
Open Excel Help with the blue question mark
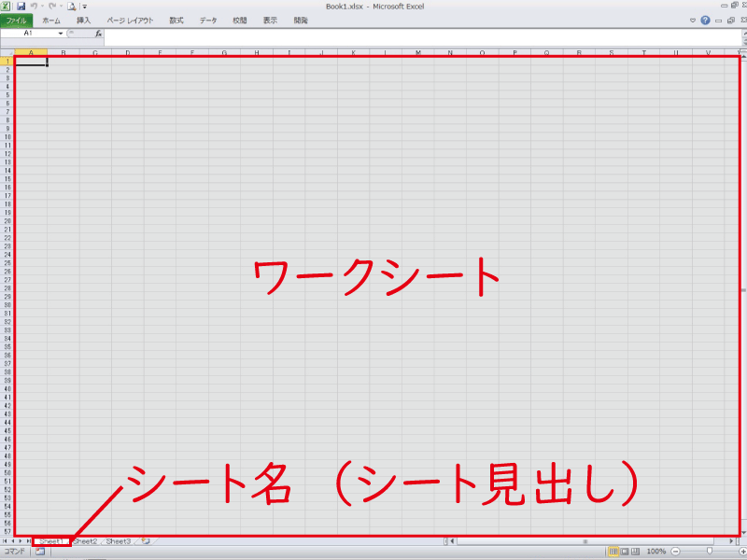[705, 20]
